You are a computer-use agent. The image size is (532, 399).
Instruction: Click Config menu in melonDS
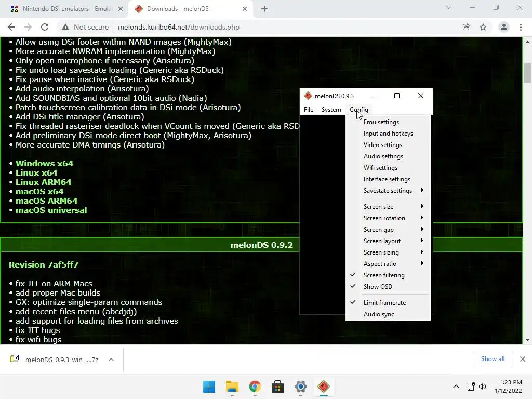pyautogui.click(x=358, y=110)
